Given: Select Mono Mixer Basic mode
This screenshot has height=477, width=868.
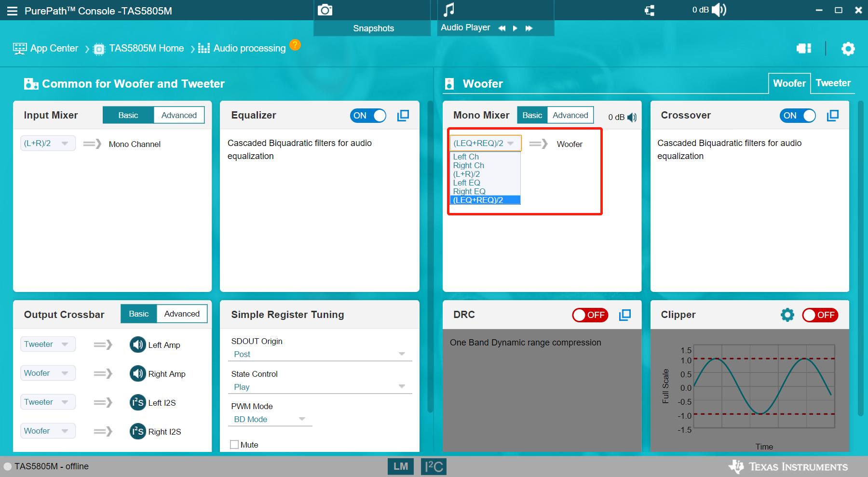Looking at the screenshot, I should coord(532,115).
